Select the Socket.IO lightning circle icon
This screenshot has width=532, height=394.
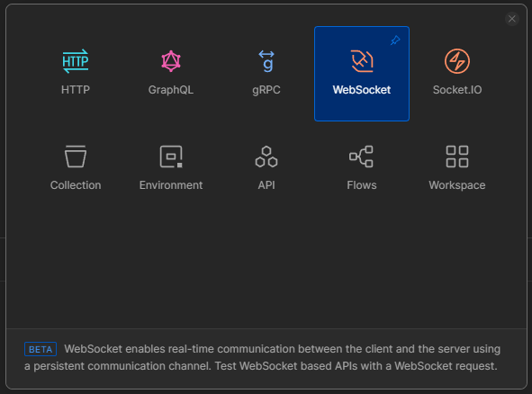pos(457,61)
